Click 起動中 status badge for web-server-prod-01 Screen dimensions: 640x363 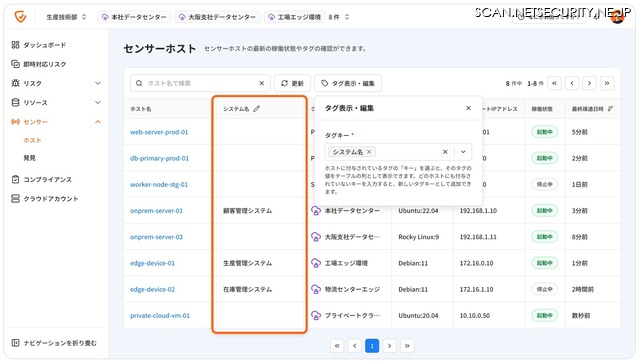544,132
